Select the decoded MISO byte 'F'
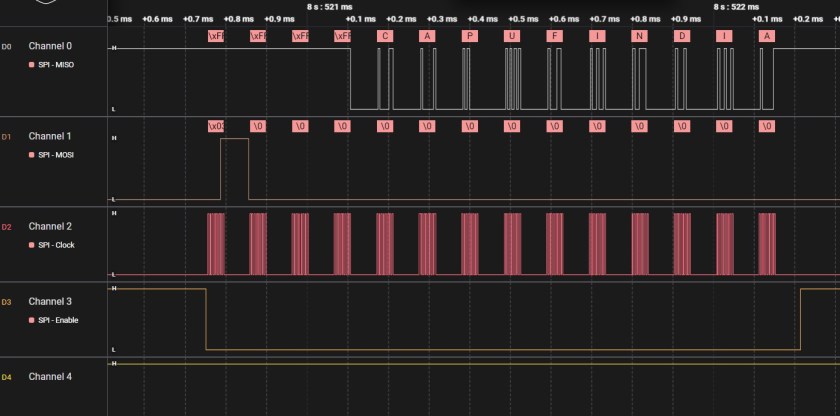The width and height of the screenshot is (840, 416). (x=554, y=36)
